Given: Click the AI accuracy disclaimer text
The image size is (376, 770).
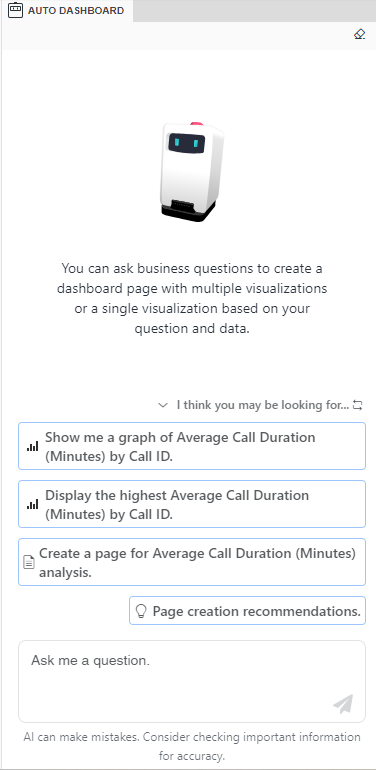Looking at the screenshot, I should point(192,746).
